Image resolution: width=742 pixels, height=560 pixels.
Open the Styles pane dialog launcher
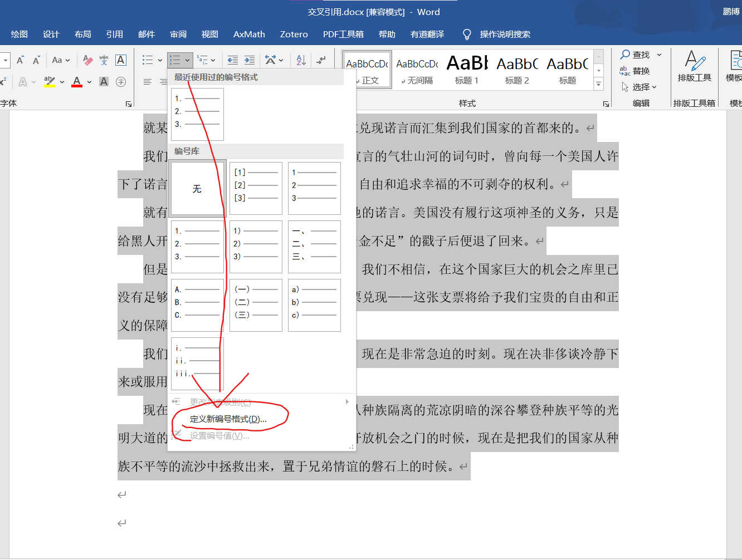click(606, 104)
